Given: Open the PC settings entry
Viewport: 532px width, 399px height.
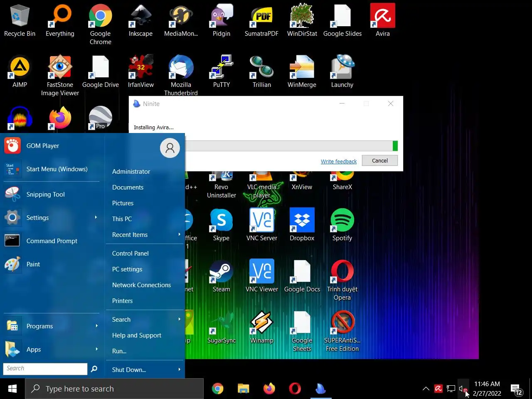Looking at the screenshot, I should (145, 269).
